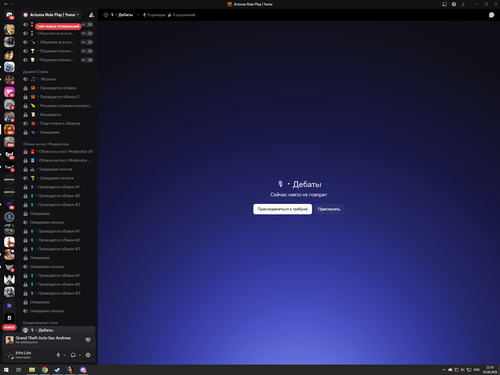This screenshot has width=500, height=375.
Task: Deafen with the headphones icon
Action: 73,355
